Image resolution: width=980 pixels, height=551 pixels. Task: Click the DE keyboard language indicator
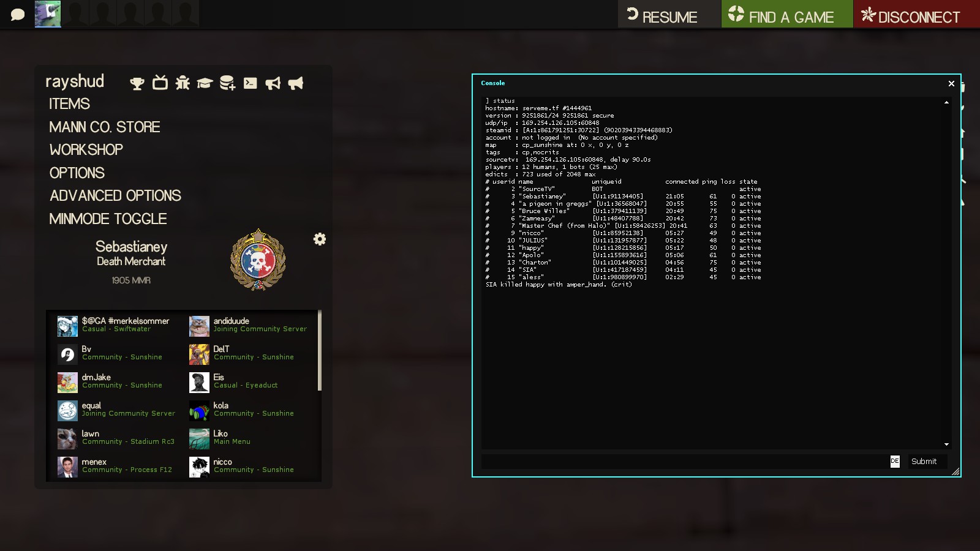[895, 461]
